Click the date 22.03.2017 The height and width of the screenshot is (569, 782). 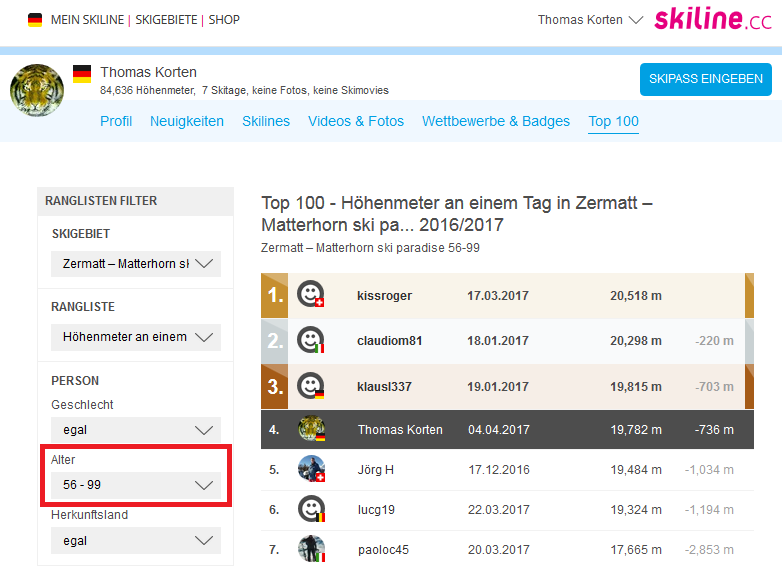point(499,510)
